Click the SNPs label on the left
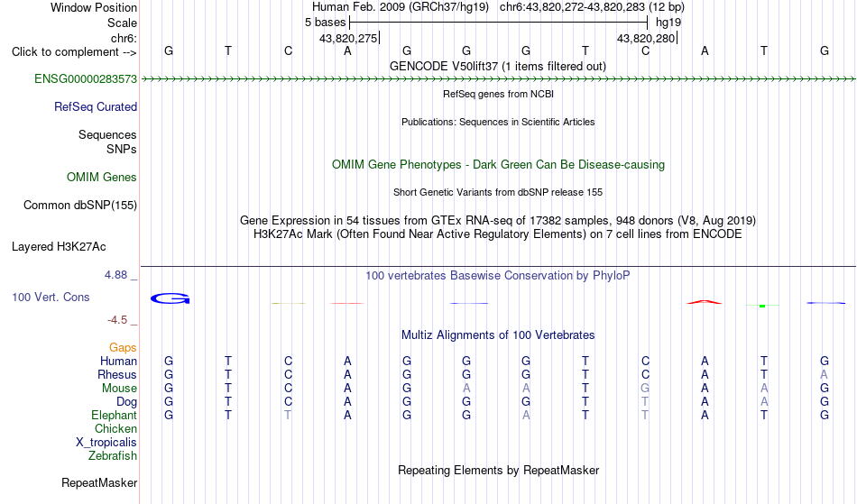The width and height of the screenshot is (857, 504). click(122, 149)
